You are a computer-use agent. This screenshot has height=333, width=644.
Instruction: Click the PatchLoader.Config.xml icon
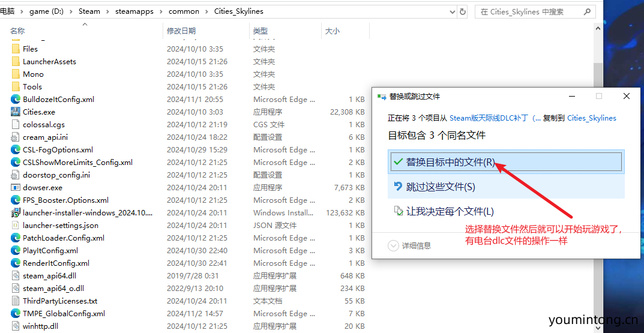(16, 238)
